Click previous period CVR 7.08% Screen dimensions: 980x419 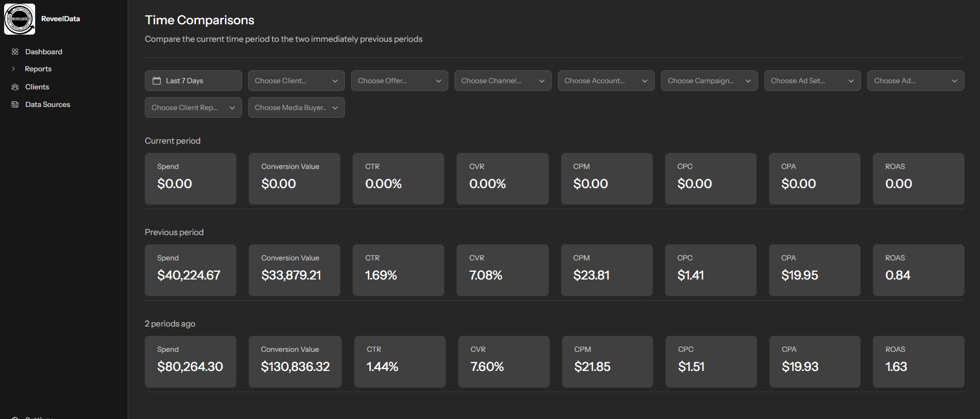[503, 270]
